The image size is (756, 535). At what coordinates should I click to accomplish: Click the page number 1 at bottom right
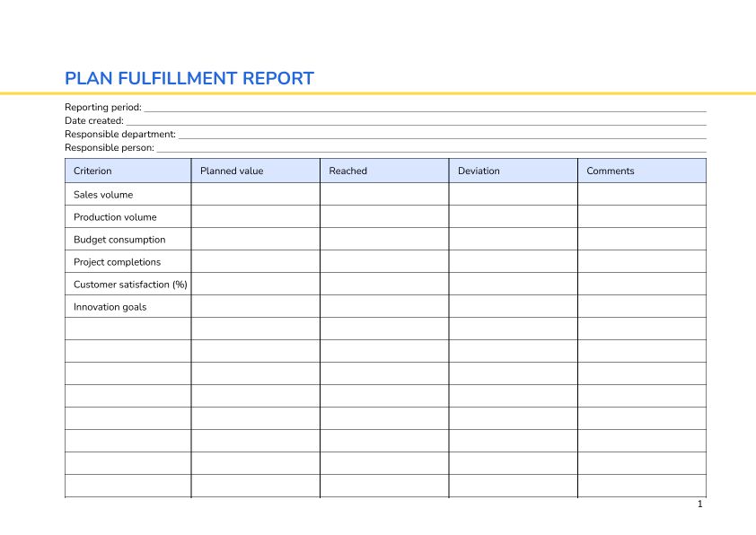click(699, 505)
